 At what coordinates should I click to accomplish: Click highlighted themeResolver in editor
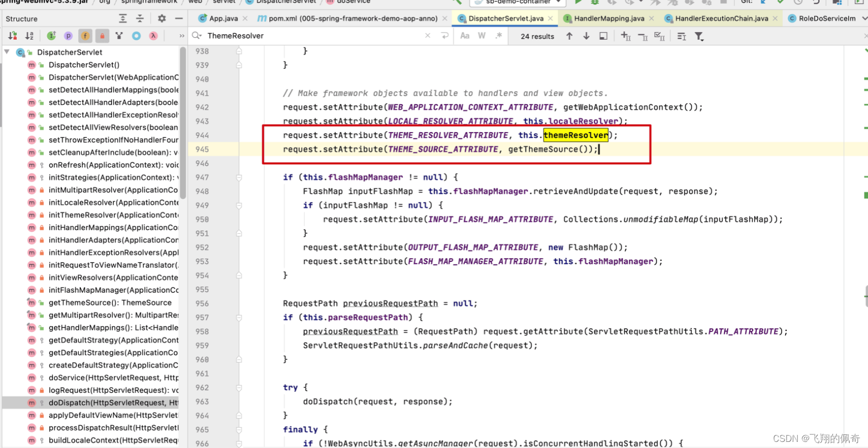pyautogui.click(x=576, y=135)
